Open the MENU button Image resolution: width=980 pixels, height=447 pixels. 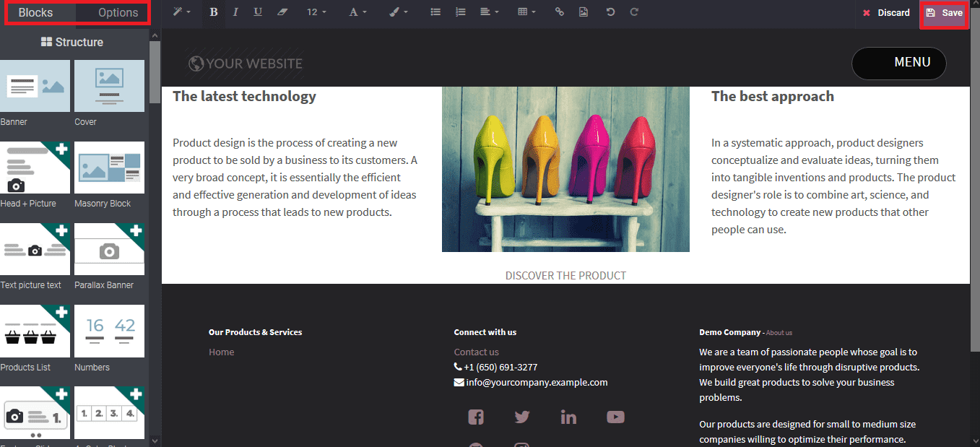click(x=899, y=63)
